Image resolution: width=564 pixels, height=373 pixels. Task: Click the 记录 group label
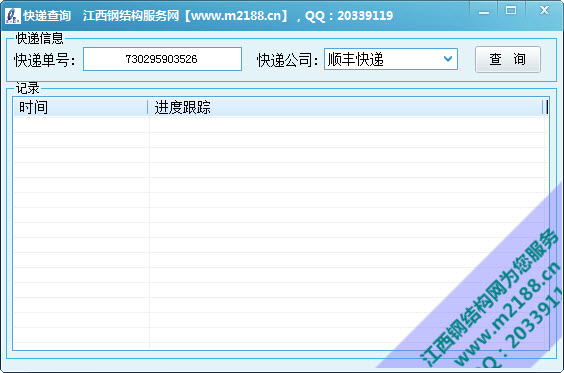27,88
